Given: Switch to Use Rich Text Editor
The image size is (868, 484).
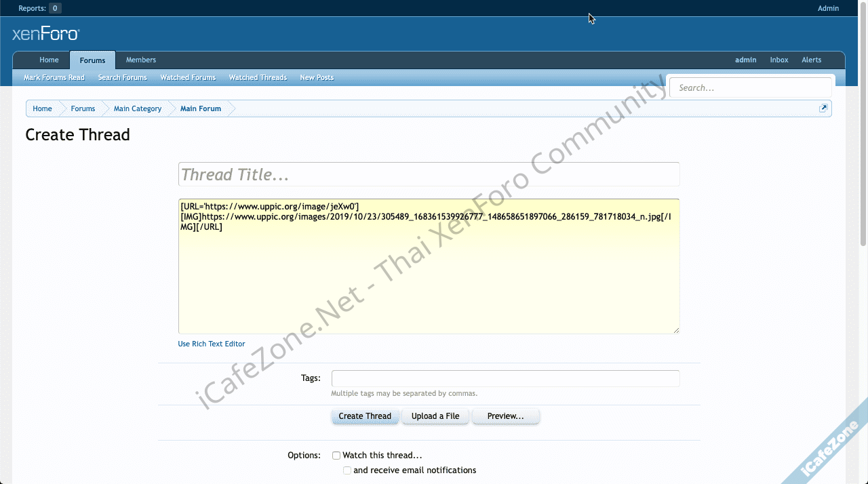Looking at the screenshot, I should 212,344.
